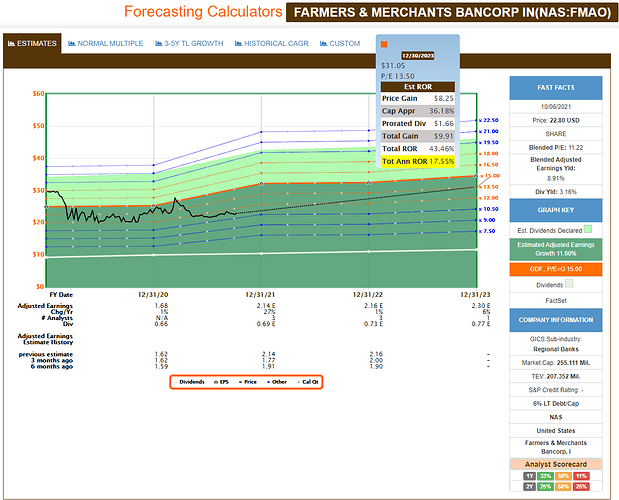This screenshot has width=619, height=500.
Task: Select the x 9.00 multiple label
Action: pos(487,220)
